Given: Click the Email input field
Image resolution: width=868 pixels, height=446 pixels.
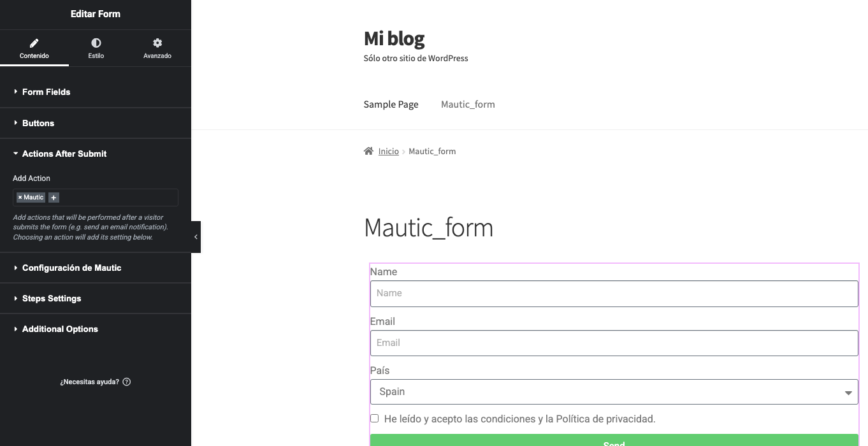Looking at the screenshot, I should tap(614, 343).
